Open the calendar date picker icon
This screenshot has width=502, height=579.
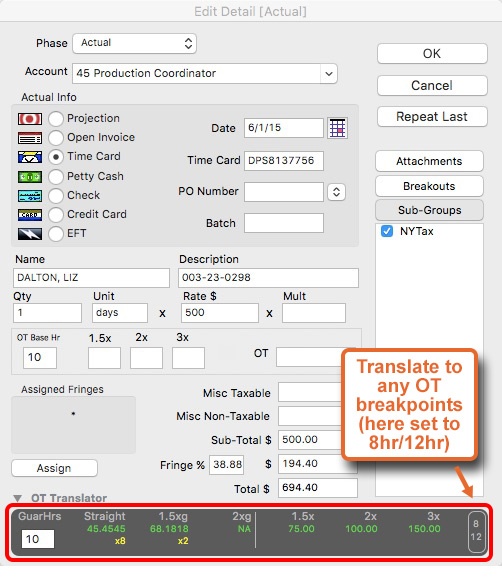point(337,128)
